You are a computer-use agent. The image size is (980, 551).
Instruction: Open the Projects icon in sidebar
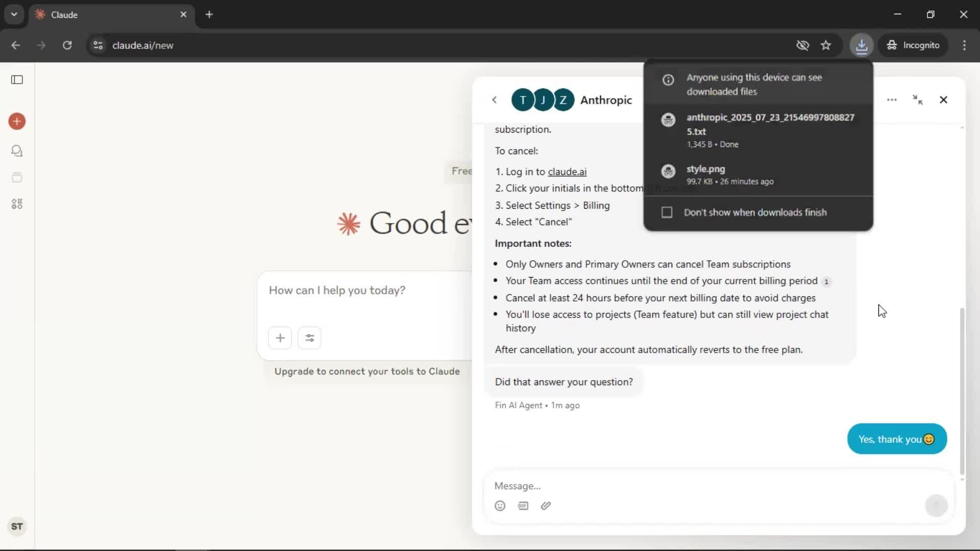pyautogui.click(x=17, y=177)
